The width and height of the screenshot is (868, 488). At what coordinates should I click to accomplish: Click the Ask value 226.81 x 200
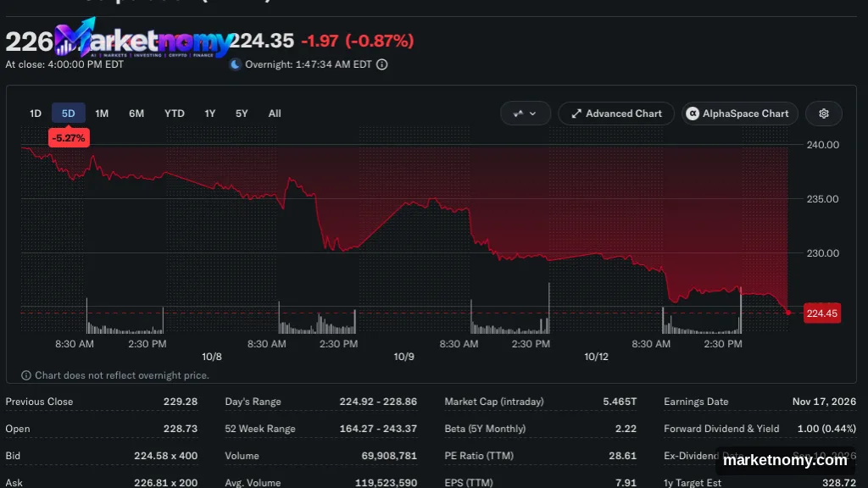(165, 482)
